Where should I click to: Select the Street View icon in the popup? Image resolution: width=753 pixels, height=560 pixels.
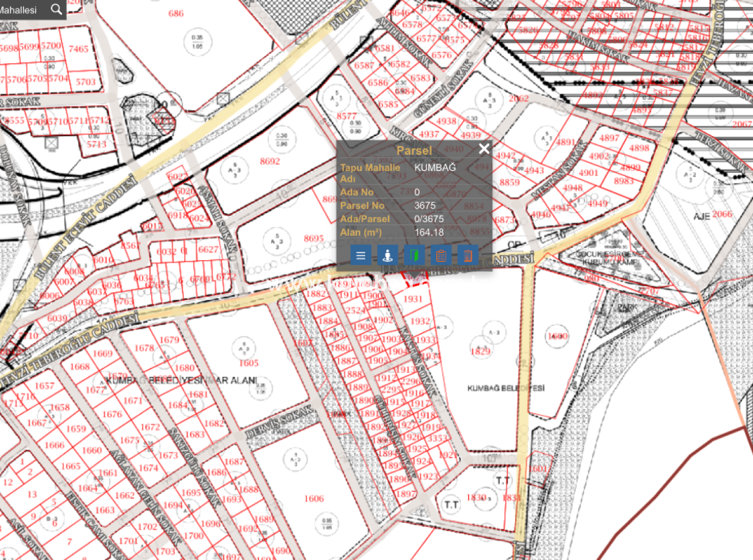coord(387,255)
